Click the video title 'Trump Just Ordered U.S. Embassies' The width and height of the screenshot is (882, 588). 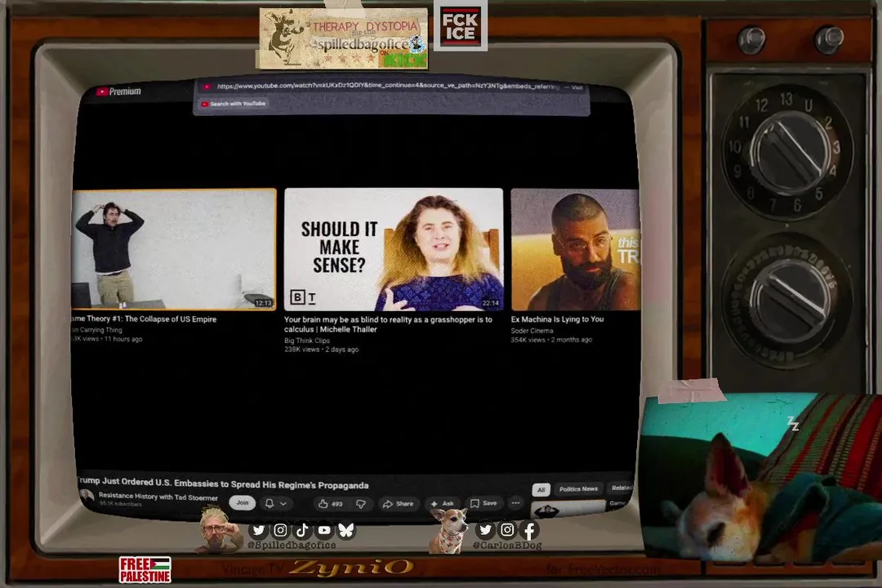point(223,483)
